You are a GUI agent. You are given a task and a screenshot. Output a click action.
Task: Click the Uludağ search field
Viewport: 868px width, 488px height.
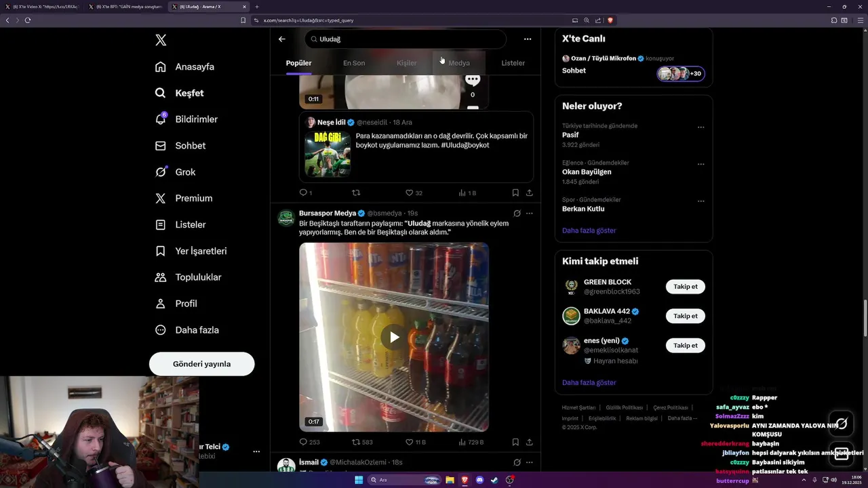406,39
